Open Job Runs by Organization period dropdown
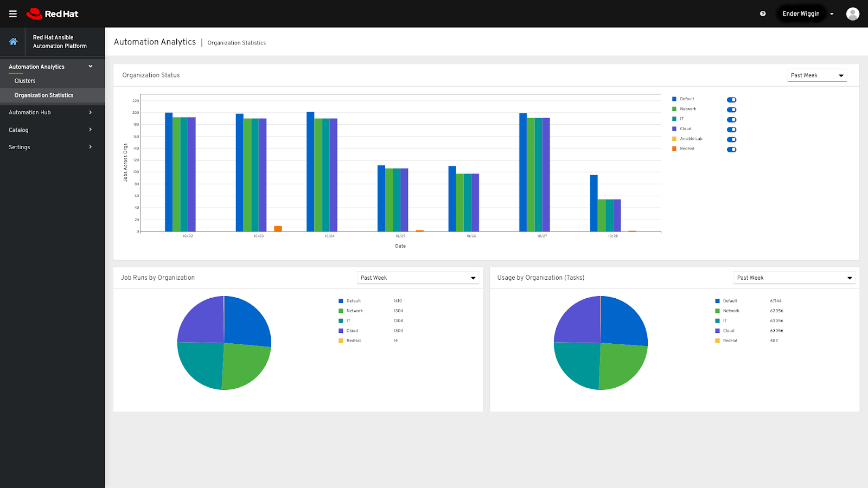868x488 pixels. 418,278
